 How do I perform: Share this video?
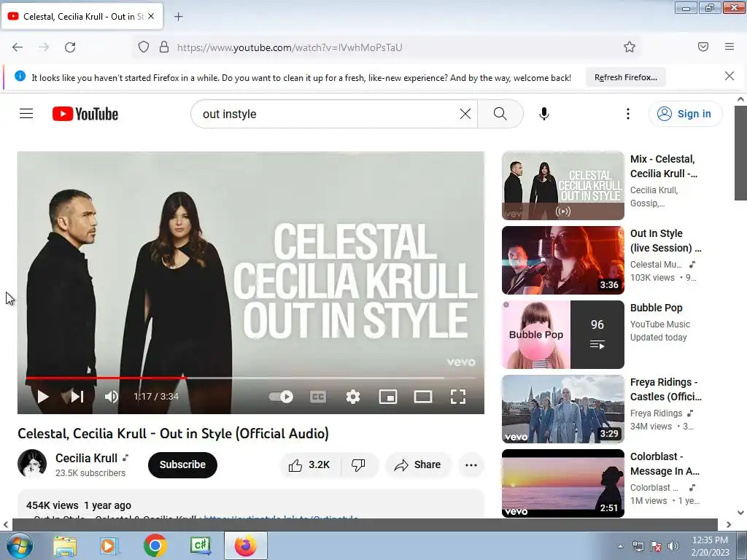click(418, 464)
